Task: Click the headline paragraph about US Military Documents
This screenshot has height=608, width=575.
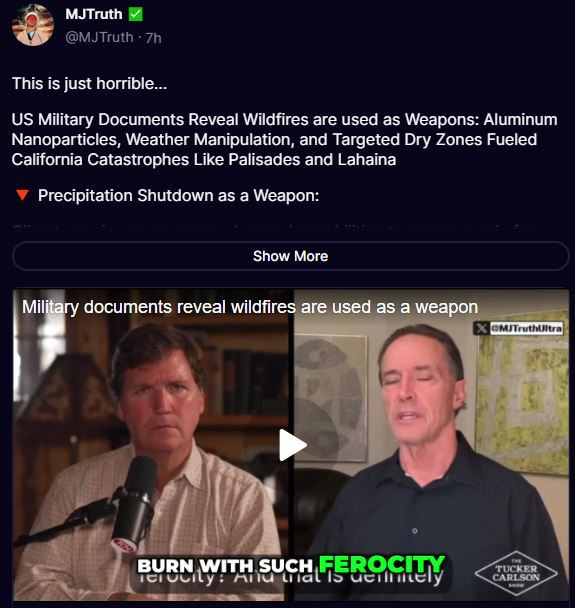Action: (x=284, y=140)
